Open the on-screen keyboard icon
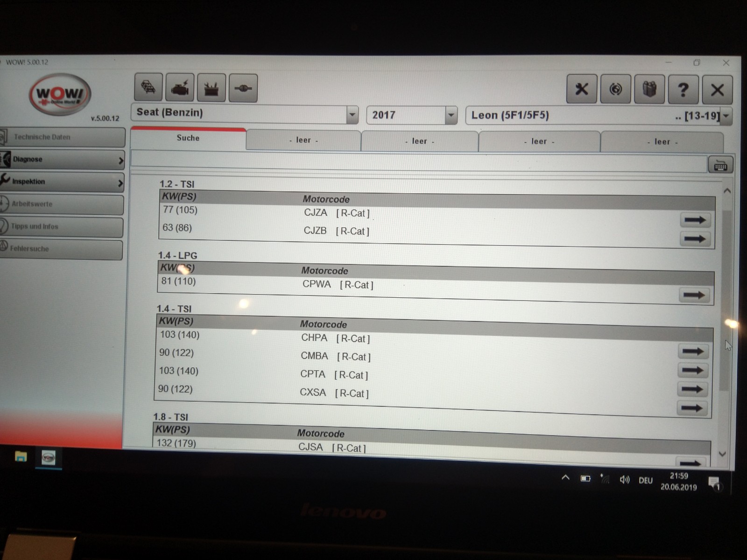747x560 pixels. click(720, 165)
